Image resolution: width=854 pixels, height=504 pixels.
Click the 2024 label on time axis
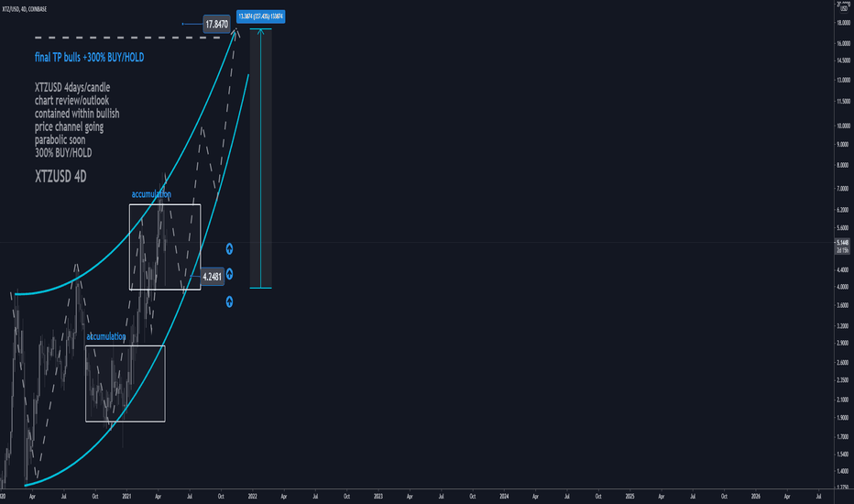pyautogui.click(x=504, y=497)
